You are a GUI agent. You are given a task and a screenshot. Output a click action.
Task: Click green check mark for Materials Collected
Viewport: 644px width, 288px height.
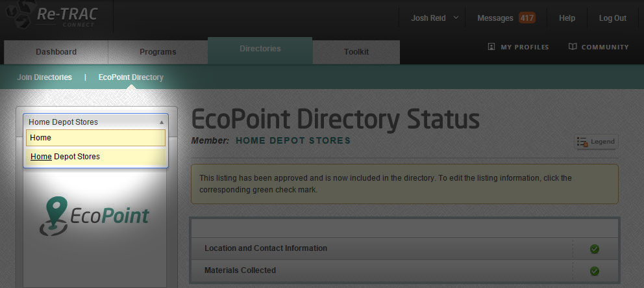coord(594,271)
